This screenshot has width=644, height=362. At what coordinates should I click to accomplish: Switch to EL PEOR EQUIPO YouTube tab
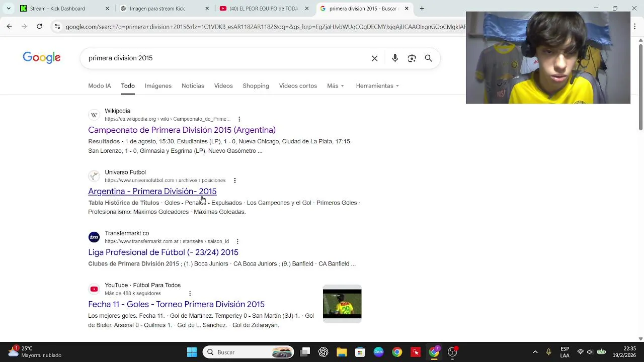[264, 9]
